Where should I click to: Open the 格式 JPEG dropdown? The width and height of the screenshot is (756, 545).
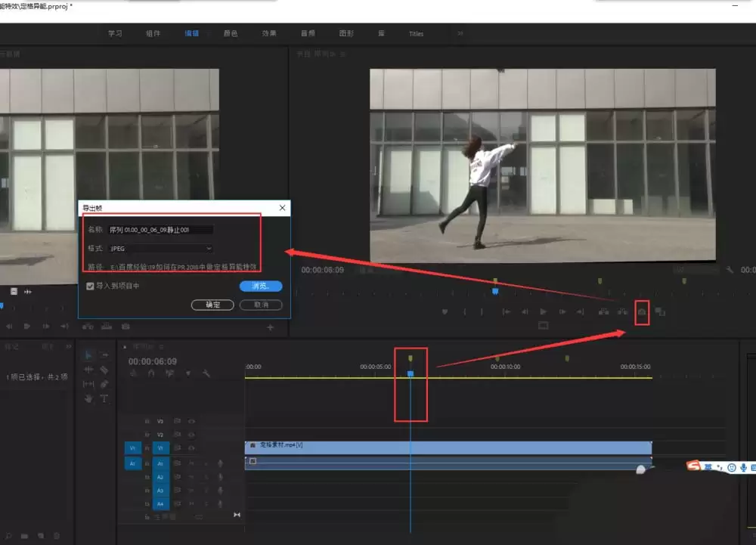161,248
